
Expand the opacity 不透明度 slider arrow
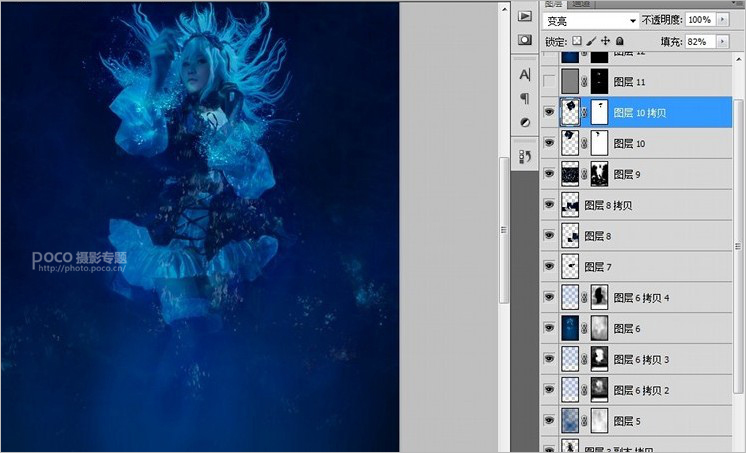tap(723, 20)
